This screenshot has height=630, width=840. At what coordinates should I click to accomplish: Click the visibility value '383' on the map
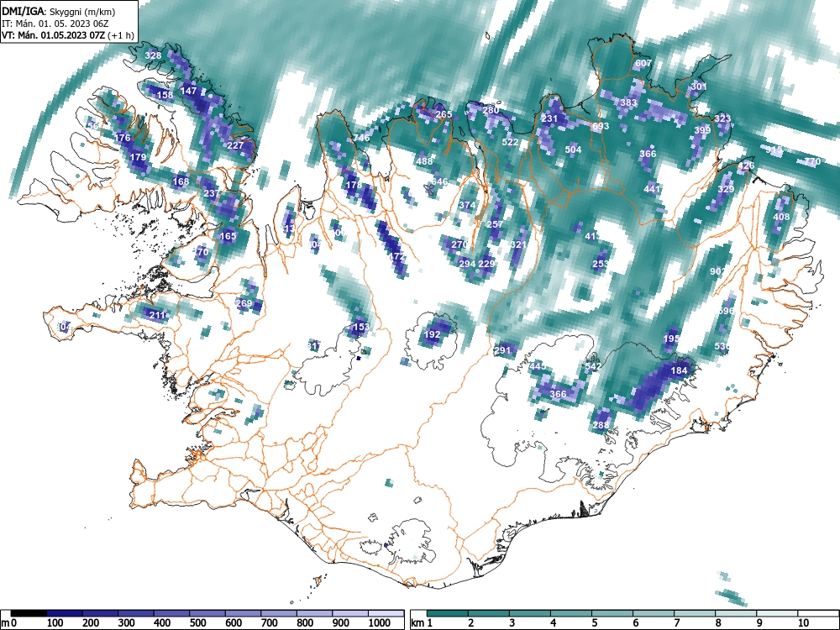coord(628,102)
